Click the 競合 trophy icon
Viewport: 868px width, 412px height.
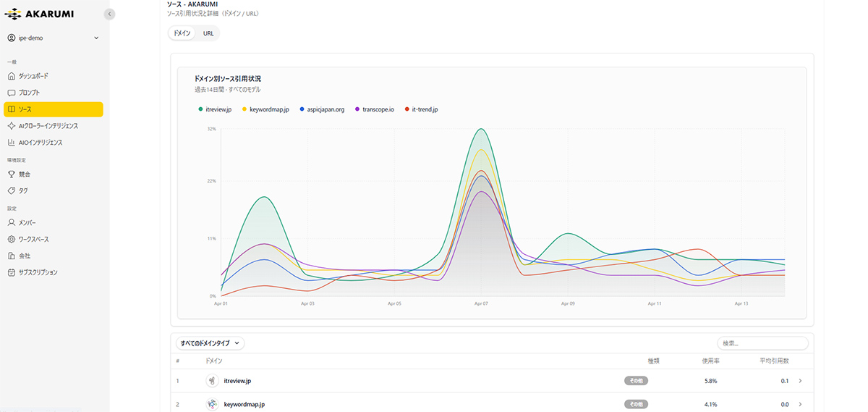point(11,175)
